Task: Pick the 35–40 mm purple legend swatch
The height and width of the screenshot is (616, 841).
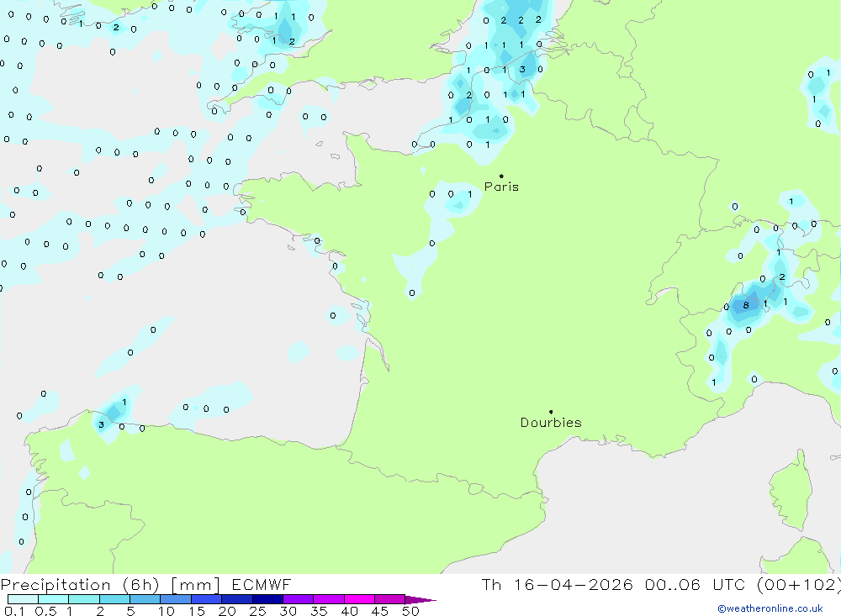Action: [329, 599]
